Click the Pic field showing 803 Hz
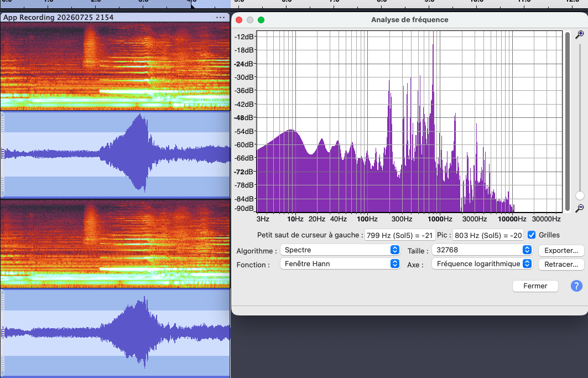The width and height of the screenshot is (588, 378). click(488, 235)
